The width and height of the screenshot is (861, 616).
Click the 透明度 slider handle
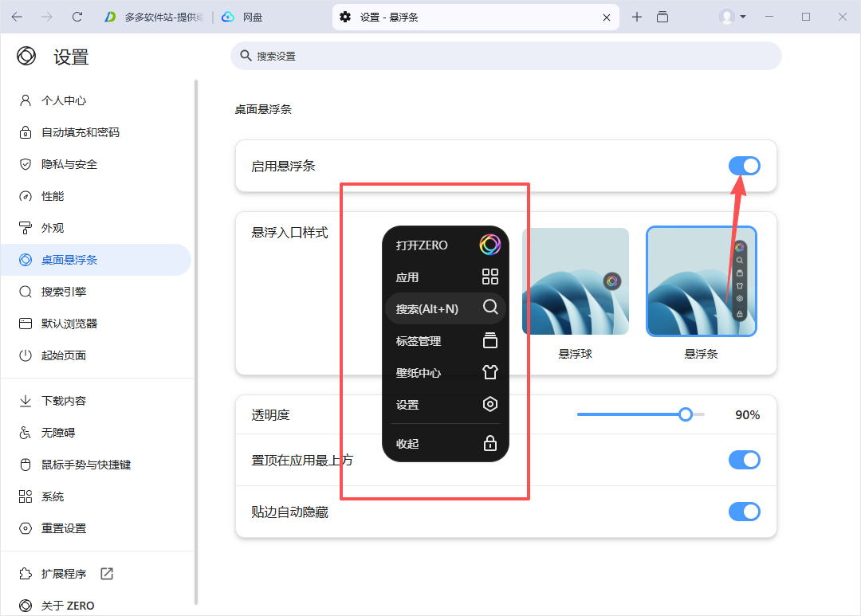[x=686, y=414]
